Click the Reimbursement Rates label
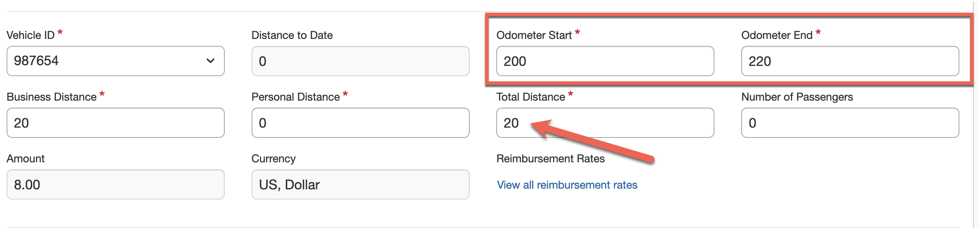980x230 pixels. [x=551, y=158]
